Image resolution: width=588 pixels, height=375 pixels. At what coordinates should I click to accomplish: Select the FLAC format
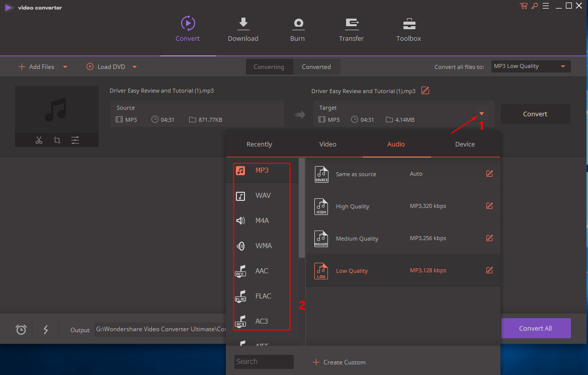[x=262, y=296]
